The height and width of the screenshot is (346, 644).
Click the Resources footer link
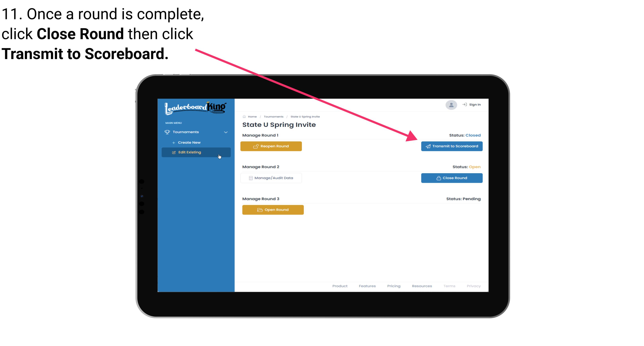pos(422,286)
